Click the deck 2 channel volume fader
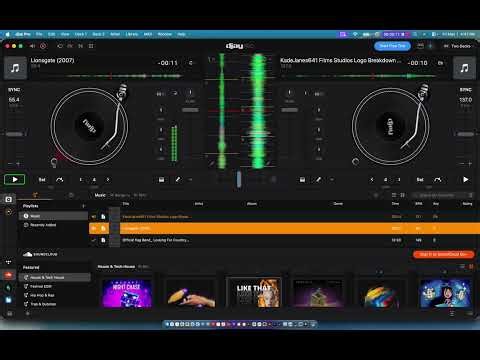 289,110
